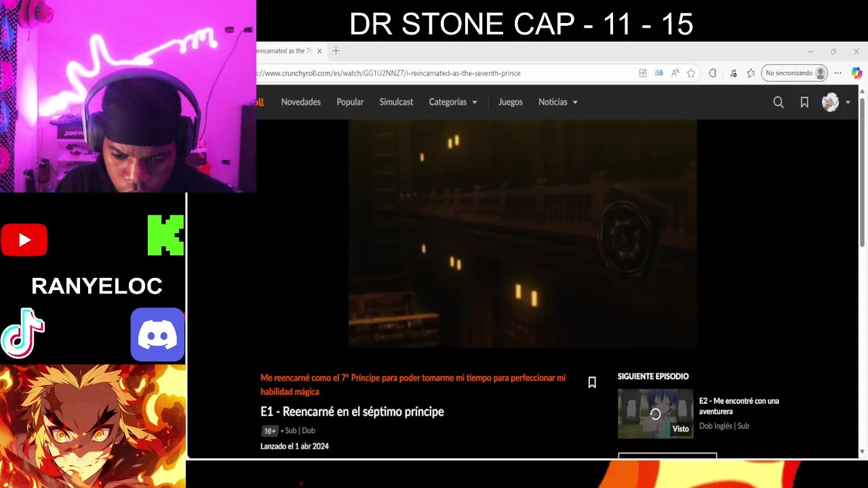This screenshot has width=868, height=488.
Task: Click the video player area
Action: click(523, 234)
